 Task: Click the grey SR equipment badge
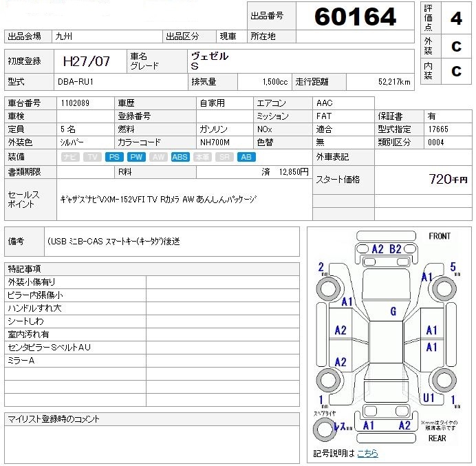click(224, 157)
